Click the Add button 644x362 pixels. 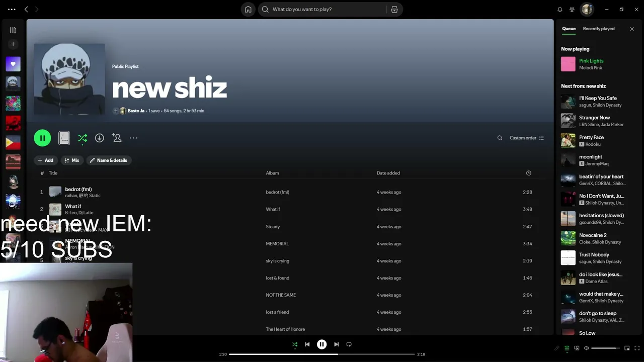point(45,160)
